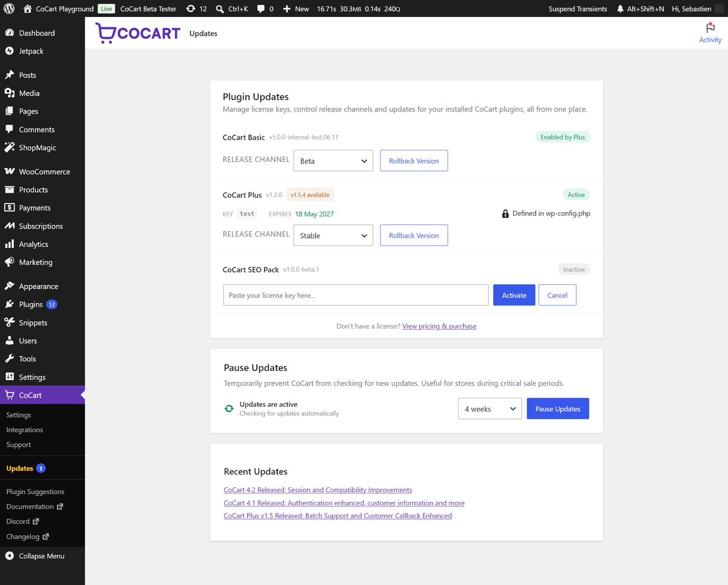Open the updates counter showing 12
Image resolution: width=728 pixels, height=585 pixels.
click(197, 8)
